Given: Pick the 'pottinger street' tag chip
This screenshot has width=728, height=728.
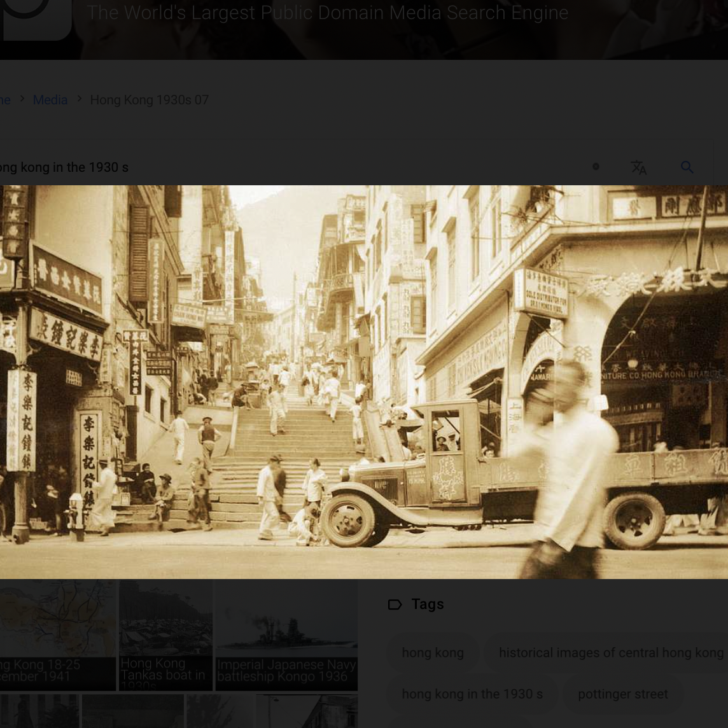Looking at the screenshot, I should pyautogui.click(x=622, y=694).
